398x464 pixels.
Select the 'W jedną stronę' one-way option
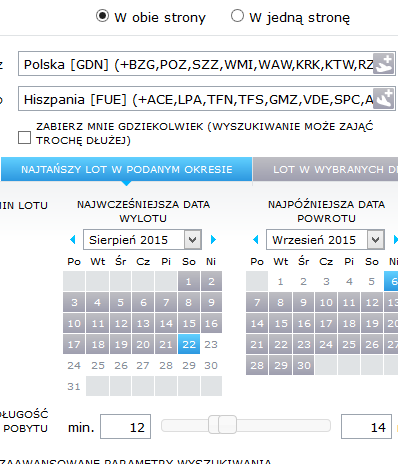pyautogui.click(x=237, y=16)
